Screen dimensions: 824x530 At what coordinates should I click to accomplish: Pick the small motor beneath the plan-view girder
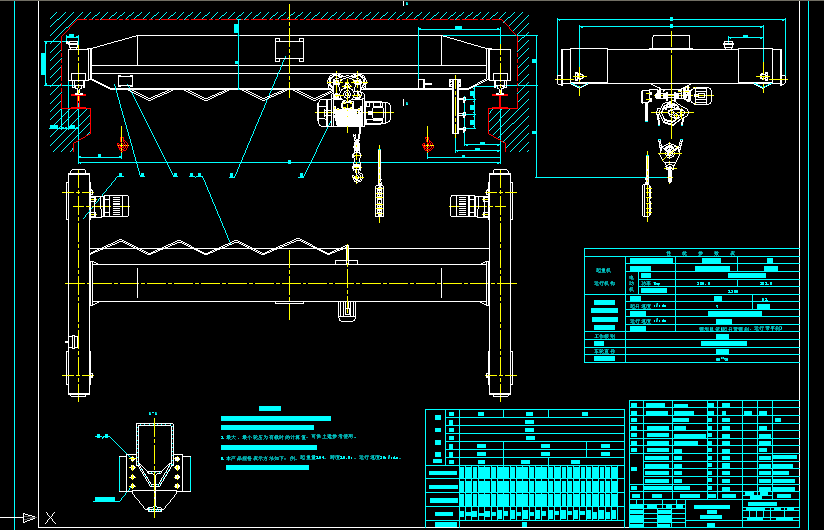tap(347, 312)
